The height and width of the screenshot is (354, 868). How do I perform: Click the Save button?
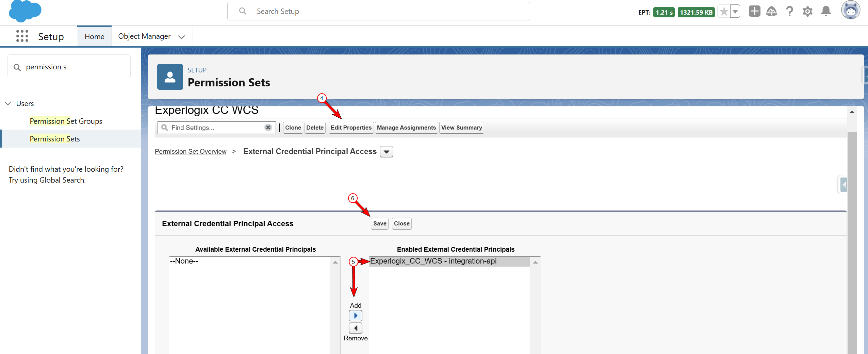pos(380,223)
